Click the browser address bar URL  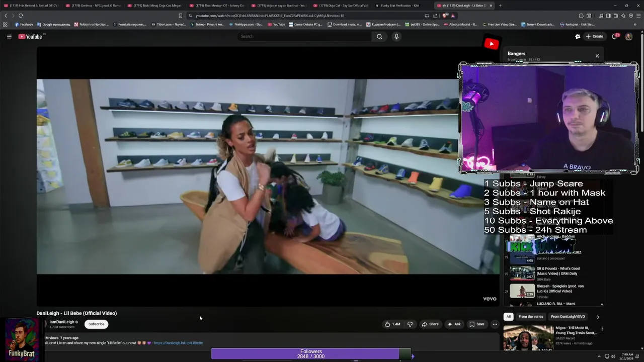270,16
